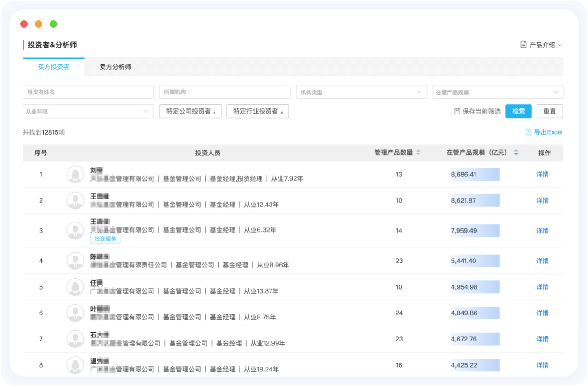Expand the 特定公司投资者 dropdown button
588x387 pixels.
click(191, 111)
